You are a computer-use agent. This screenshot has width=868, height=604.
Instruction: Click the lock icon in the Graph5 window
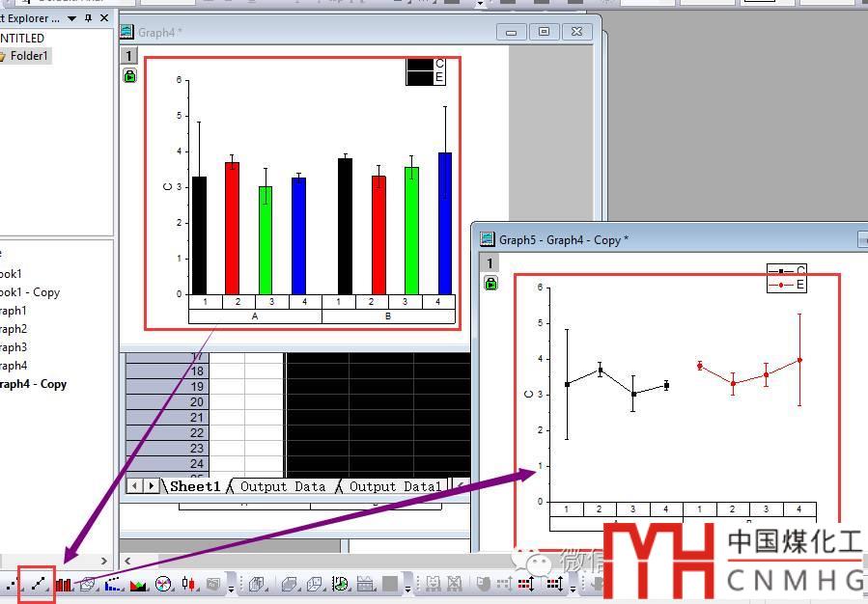coord(490,284)
